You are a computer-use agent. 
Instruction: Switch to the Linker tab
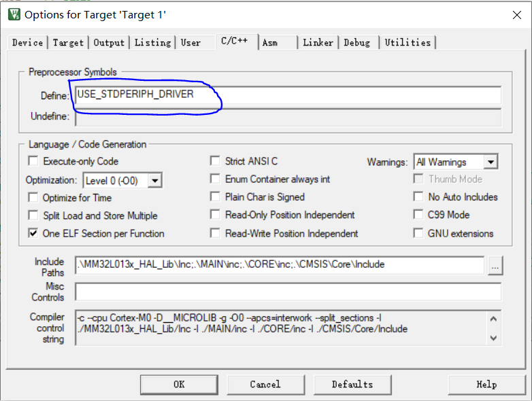[x=318, y=42]
